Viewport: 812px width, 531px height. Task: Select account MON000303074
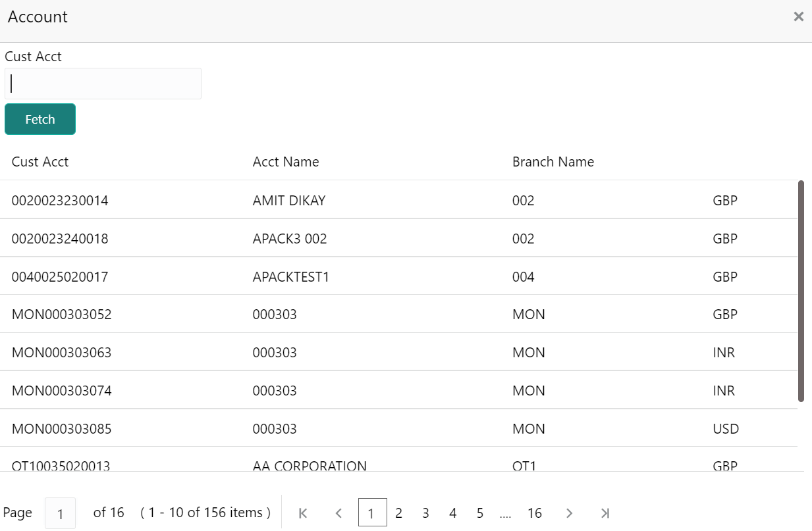tap(62, 391)
